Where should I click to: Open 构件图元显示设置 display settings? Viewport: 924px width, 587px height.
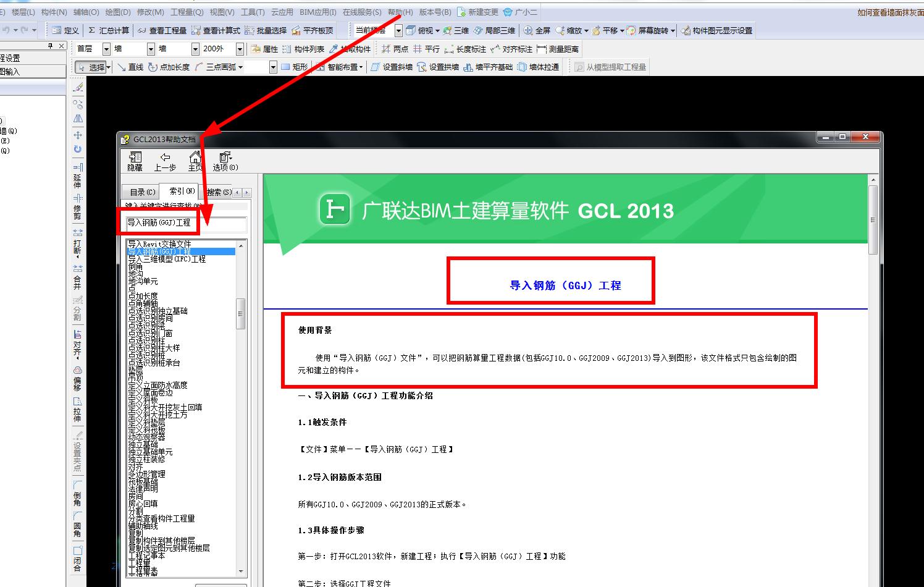716,30
